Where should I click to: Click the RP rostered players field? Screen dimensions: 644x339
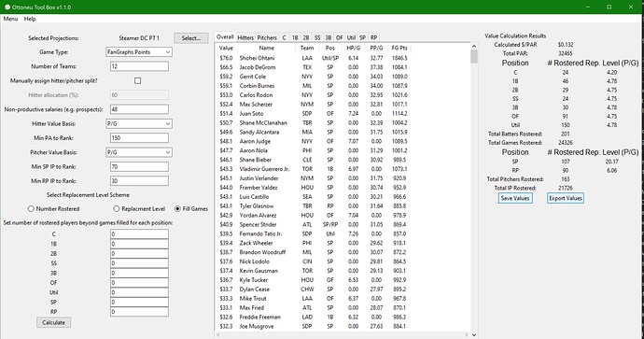click(139, 312)
